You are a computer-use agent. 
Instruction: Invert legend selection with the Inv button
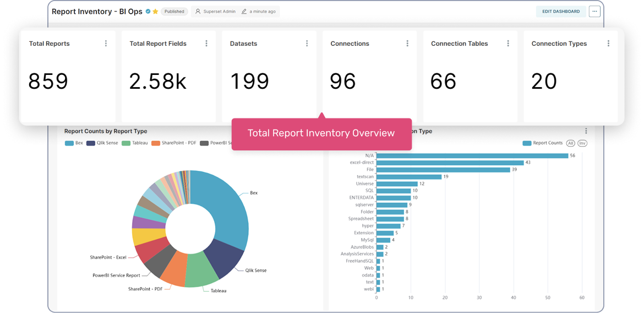(x=582, y=143)
